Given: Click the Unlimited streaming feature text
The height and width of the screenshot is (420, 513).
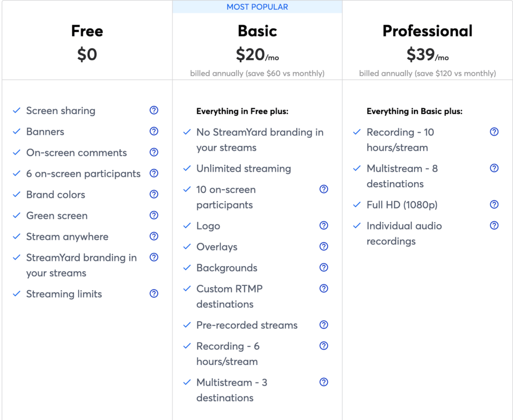Looking at the screenshot, I should pyautogui.click(x=244, y=169).
